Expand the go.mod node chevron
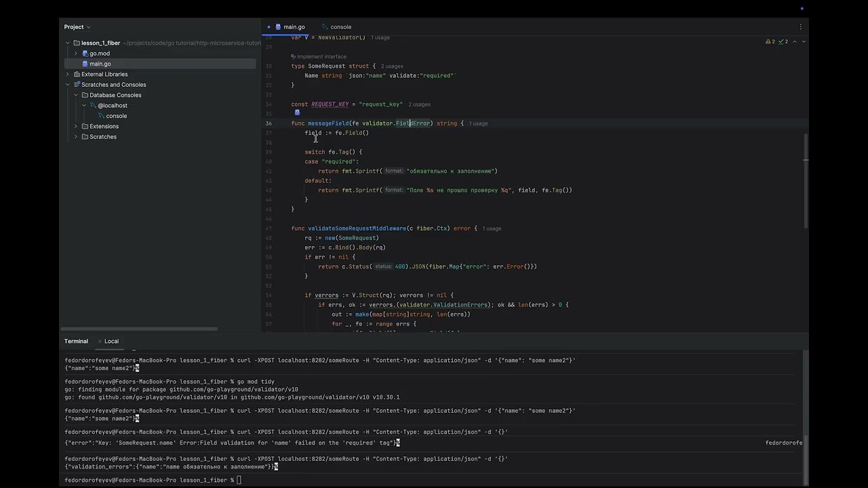 [76, 54]
